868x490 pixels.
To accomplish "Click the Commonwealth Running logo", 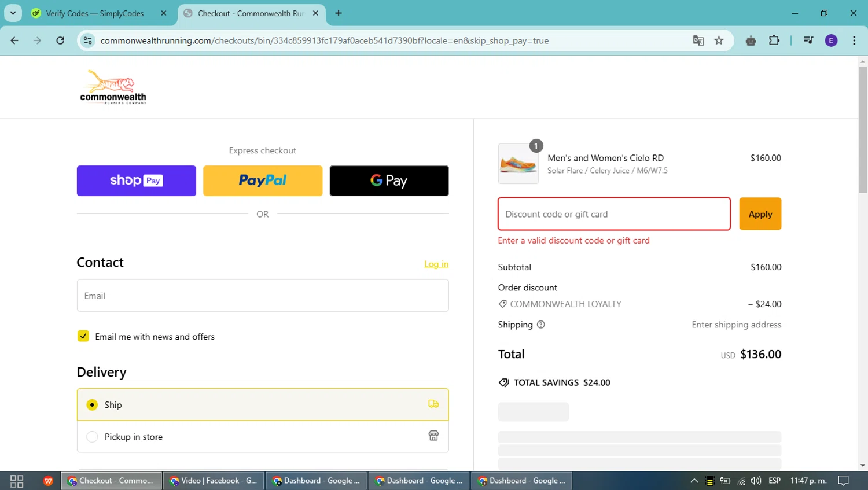I will pos(113,87).
